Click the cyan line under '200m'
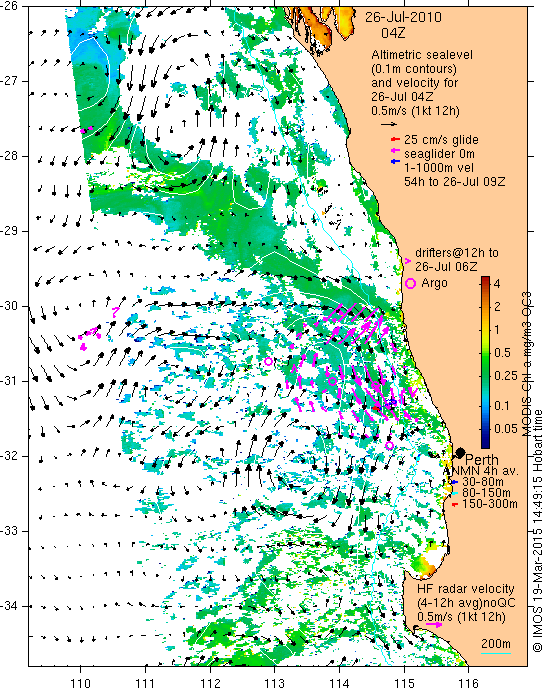 496,653
